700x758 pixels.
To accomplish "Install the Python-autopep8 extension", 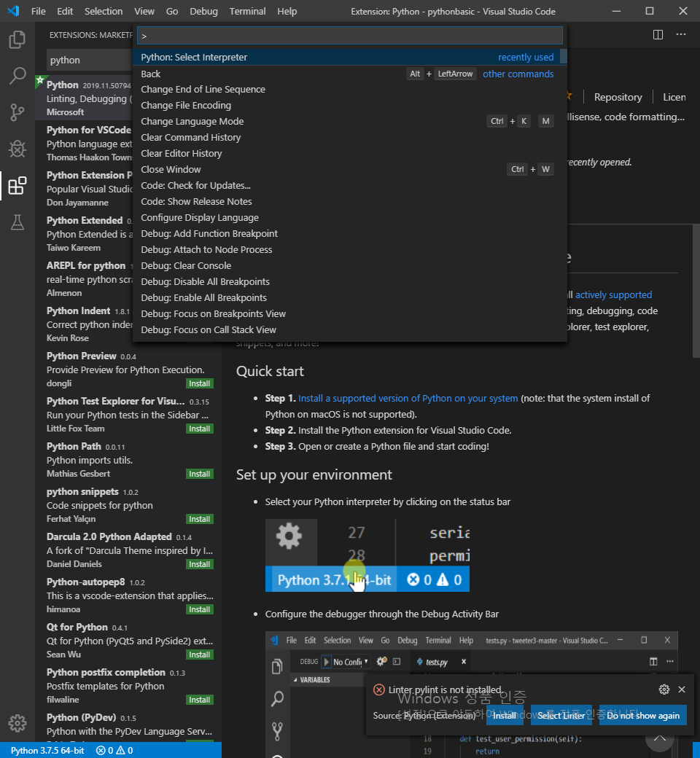I will pyautogui.click(x=199, y=609).
